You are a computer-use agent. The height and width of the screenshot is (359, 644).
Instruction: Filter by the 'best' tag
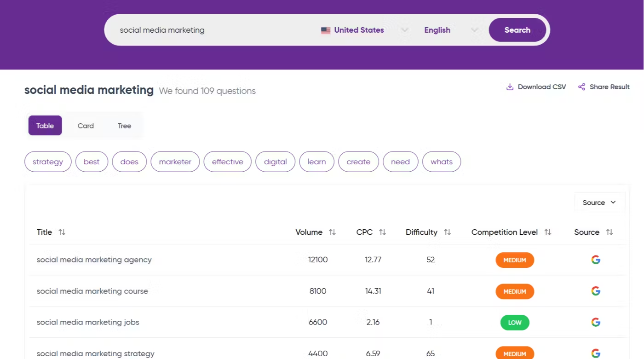click(x=92, y=162)
